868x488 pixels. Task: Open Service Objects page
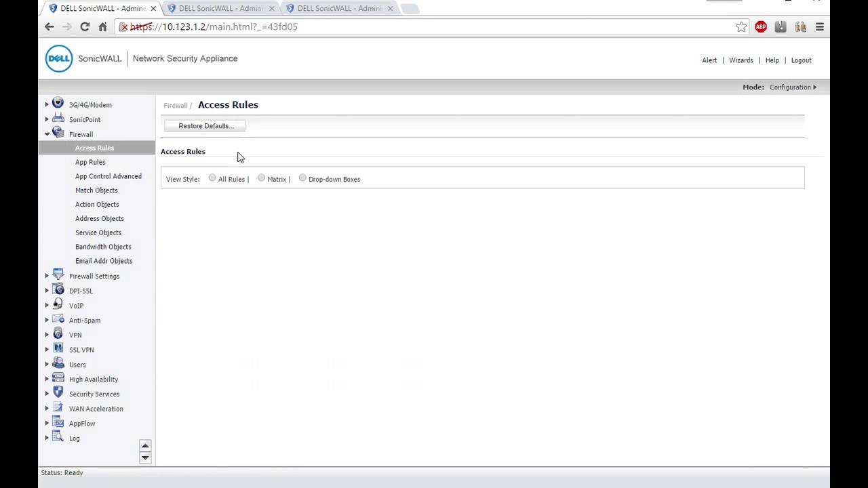click(98, 232)
